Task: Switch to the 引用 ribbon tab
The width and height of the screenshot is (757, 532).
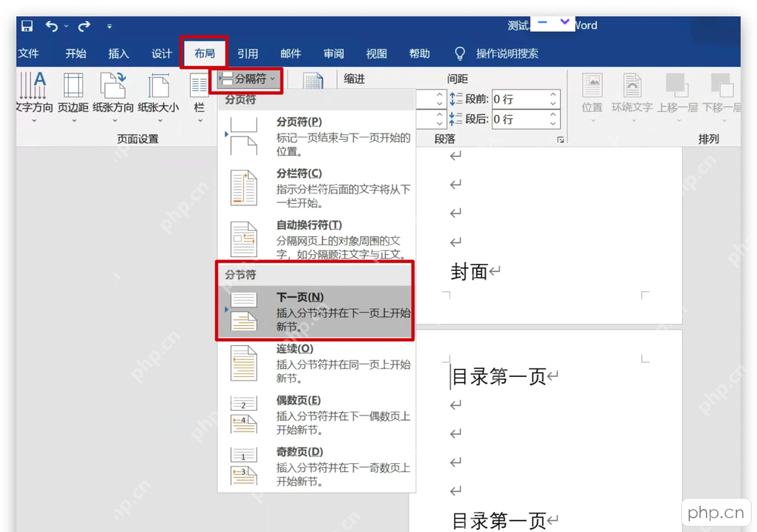Action: pyautogui.click(x=248, y=53)
